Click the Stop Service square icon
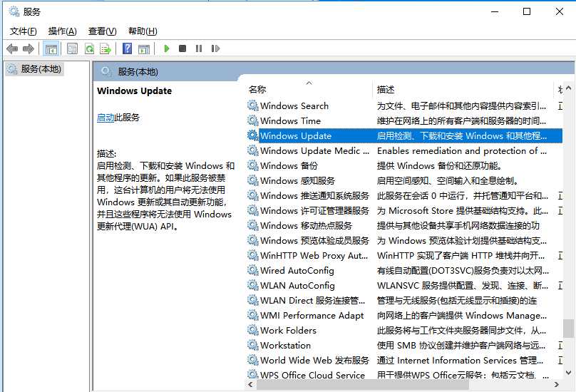Screen dimensions: 576x392 pyautogui.click(x=182, y=48)
